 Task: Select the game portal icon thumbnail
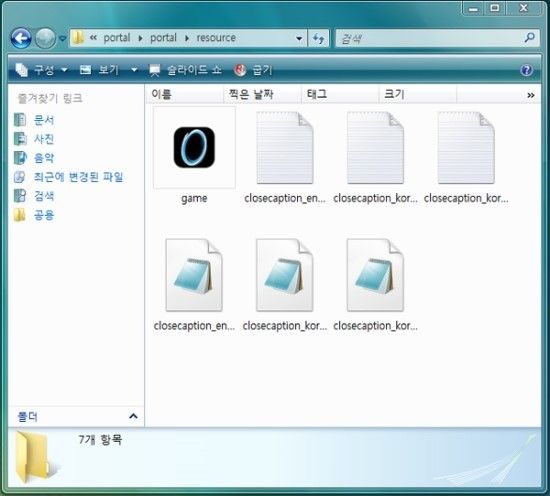[194, 147]
